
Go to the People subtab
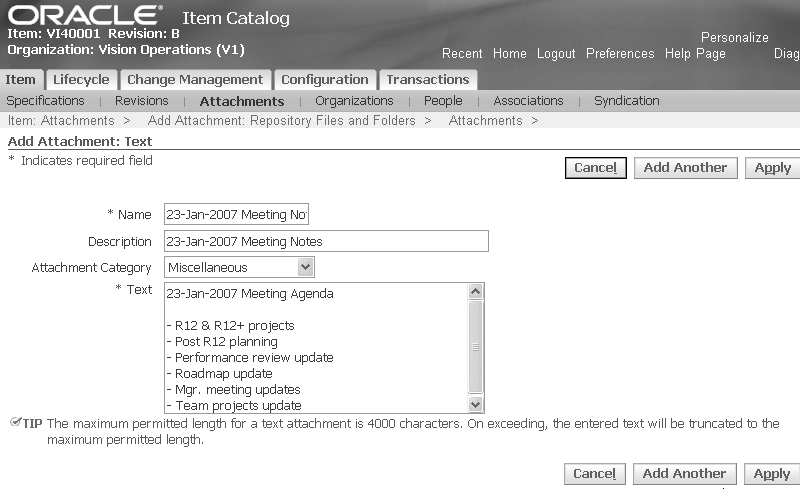pos(443,101)
